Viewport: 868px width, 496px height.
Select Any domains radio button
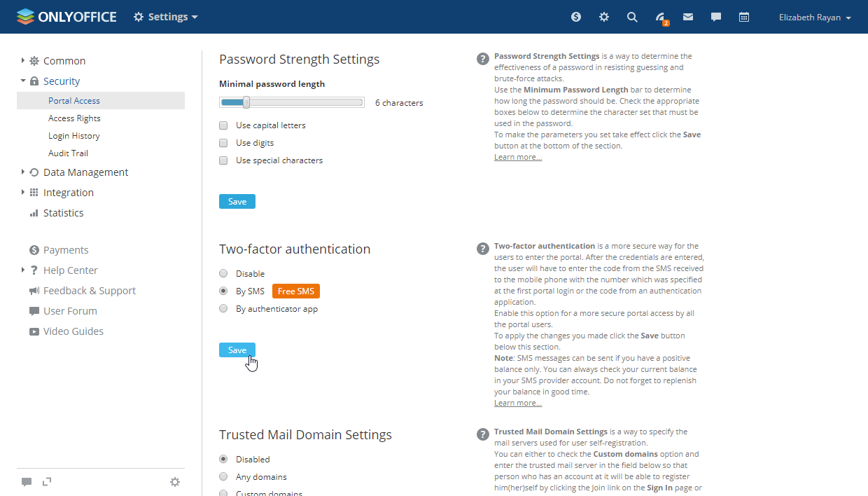coord(223,476)
